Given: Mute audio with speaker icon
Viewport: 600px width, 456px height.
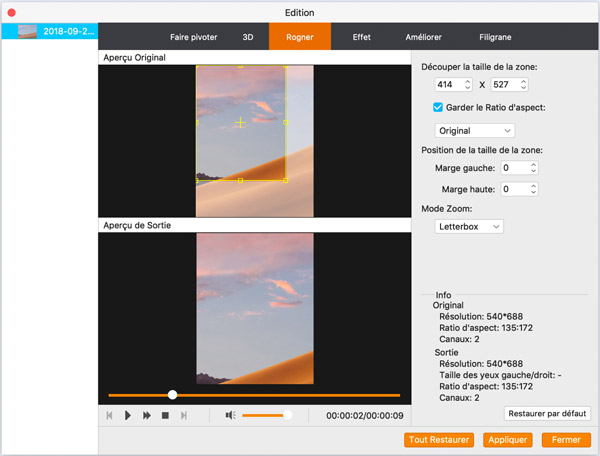Looking at the screenshot, I should 230,415.
